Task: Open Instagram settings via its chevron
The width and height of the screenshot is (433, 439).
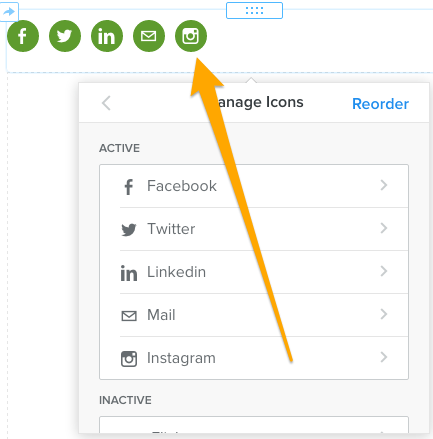Action: (384, 357)
